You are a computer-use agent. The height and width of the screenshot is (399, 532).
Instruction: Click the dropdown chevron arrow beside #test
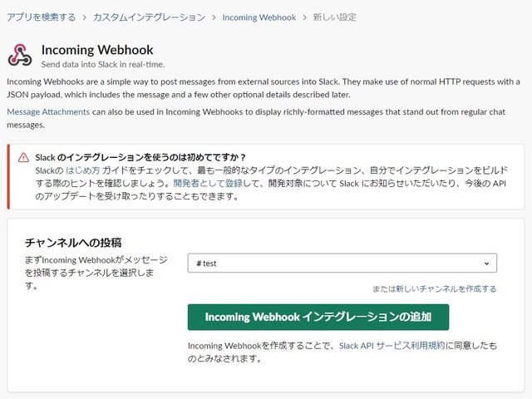point(486,264)
